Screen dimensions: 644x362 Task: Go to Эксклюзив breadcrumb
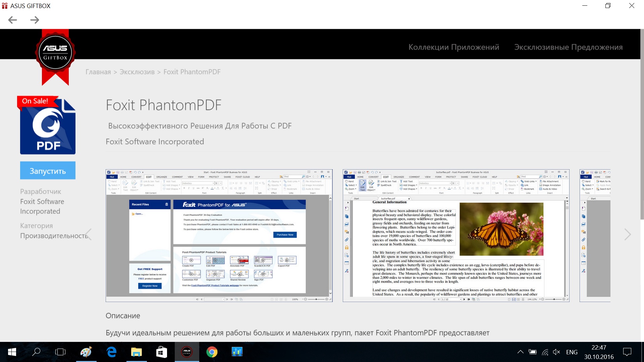click(137, 72)
